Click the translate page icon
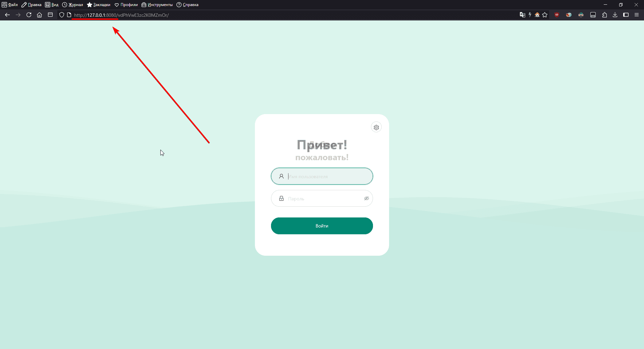Image resolution: width=644 pixels, height=349 pixels. pyautogui.click(x=522, y=15)
